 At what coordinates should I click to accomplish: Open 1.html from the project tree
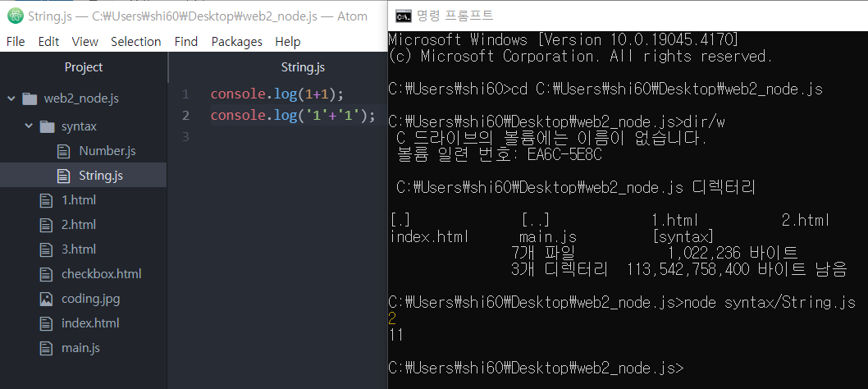pos(79,200)
